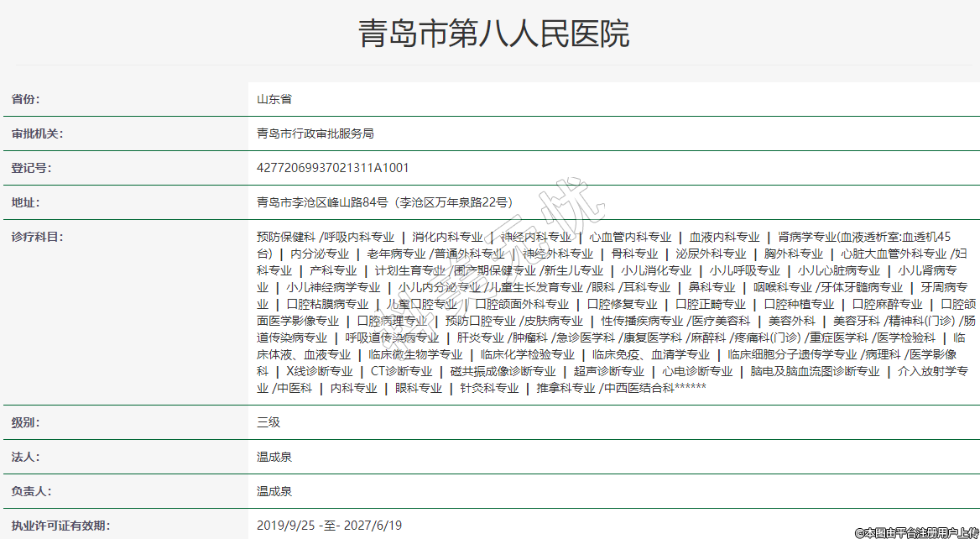Viewport: 980px width, 539px height.
Task: Click 预防保健科 in the department list
Action: coord(286,237)
